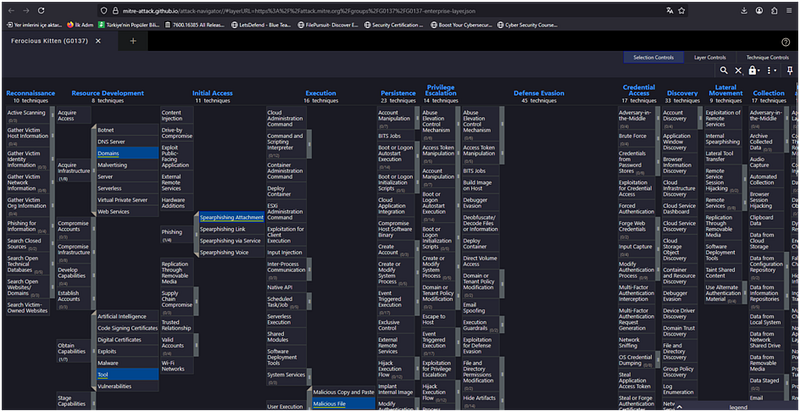Collapse Acquire Infrastructure sub-techniques handle
The height and width of the screenshot is (412, 800).
[x=94, y=171]
